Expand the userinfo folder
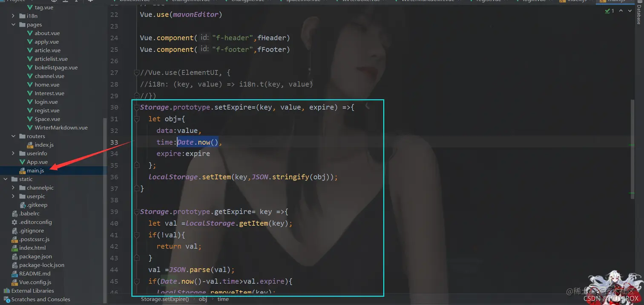The width and height of the screenshot is (644, 305). [13, 153]
